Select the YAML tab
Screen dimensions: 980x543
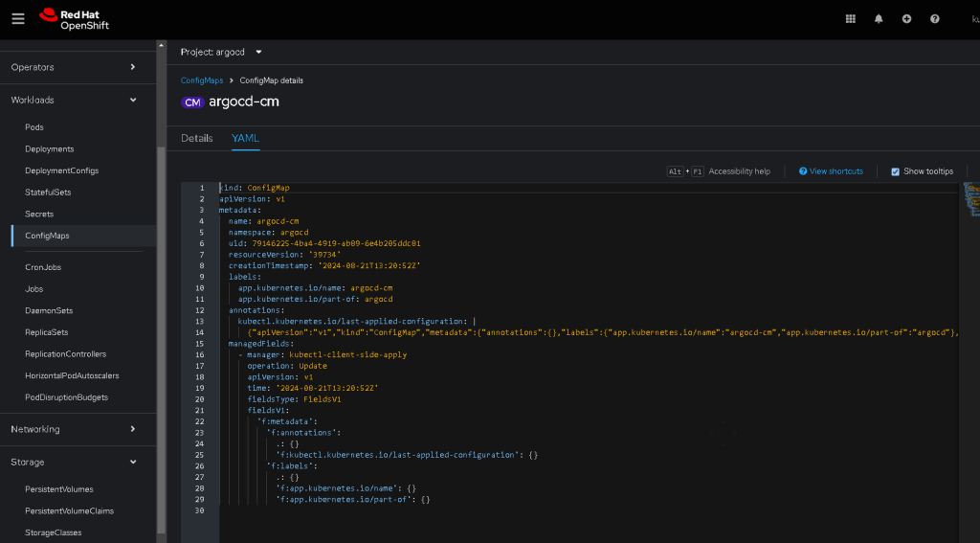[x=246, y=138]
